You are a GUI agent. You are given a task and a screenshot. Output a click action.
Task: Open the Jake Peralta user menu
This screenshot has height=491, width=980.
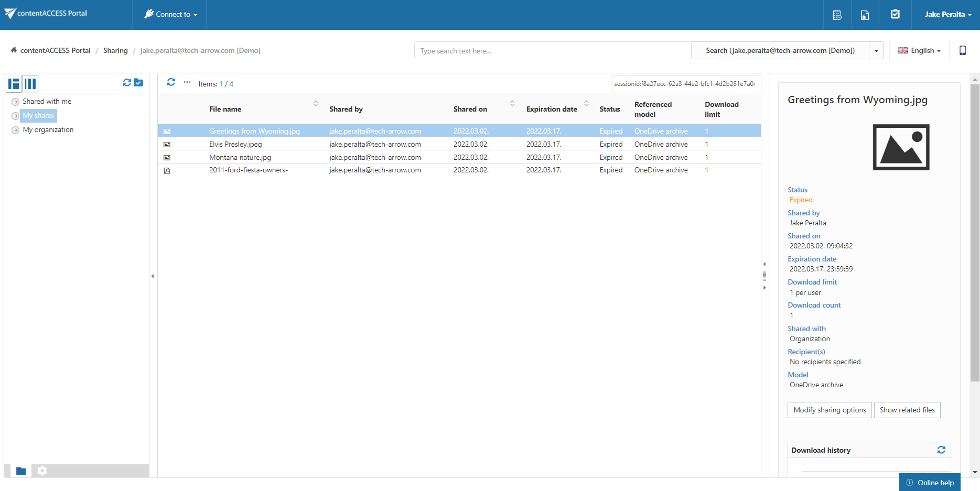[947, 15]
